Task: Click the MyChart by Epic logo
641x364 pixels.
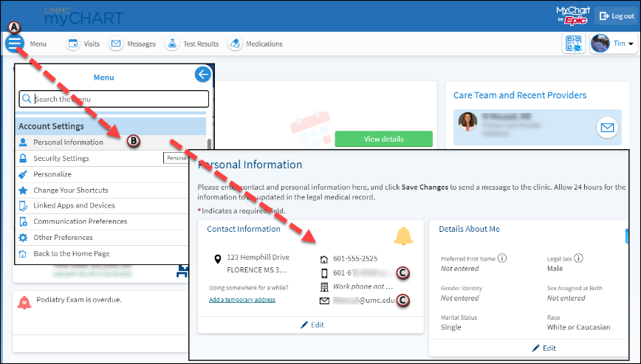Action: 573,16
